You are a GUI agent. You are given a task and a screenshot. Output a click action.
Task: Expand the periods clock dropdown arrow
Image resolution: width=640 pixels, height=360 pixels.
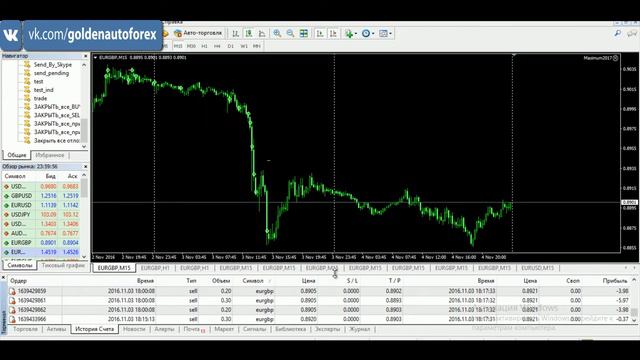click(x=373, y=33)
